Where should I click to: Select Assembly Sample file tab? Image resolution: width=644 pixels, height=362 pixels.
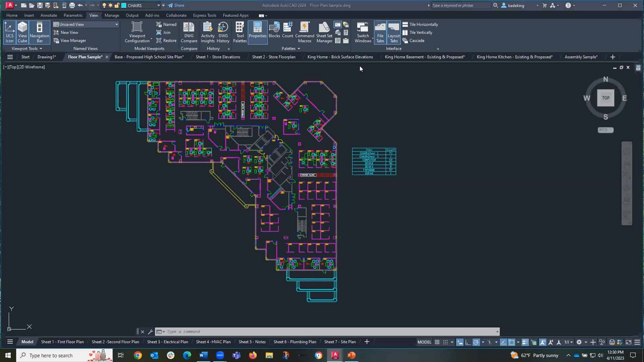pyautogui.click(x=581, y=57)
